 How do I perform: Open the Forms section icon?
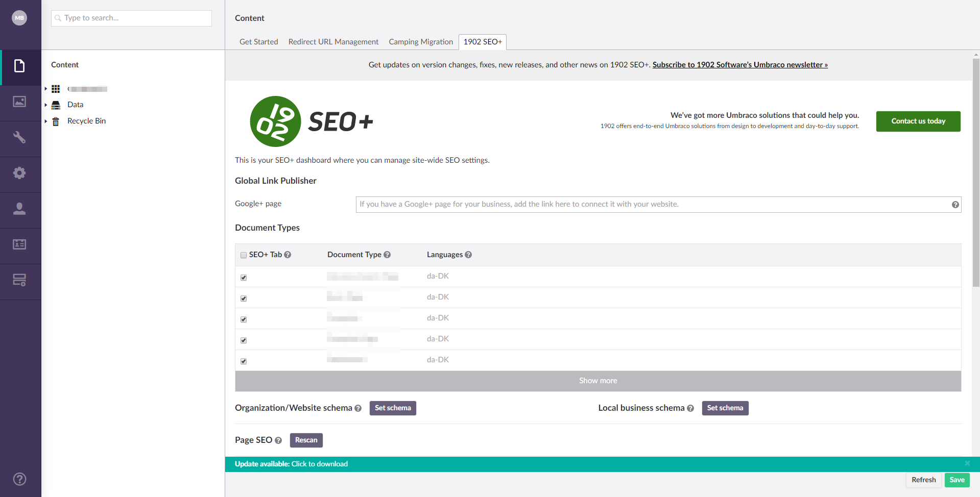click(19, 280)
